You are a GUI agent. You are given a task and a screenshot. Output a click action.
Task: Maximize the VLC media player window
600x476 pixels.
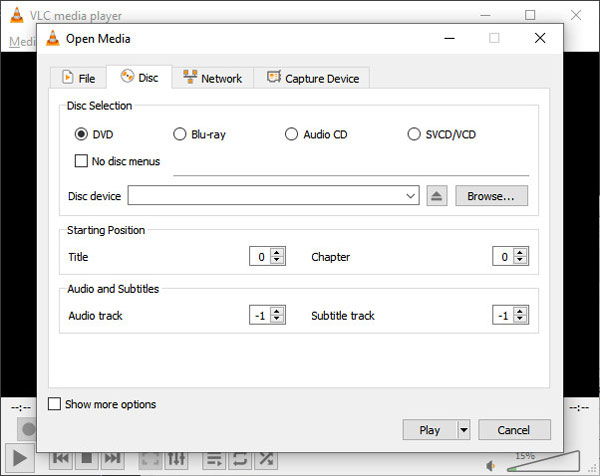pyautogui.click(x=530, y=15)
